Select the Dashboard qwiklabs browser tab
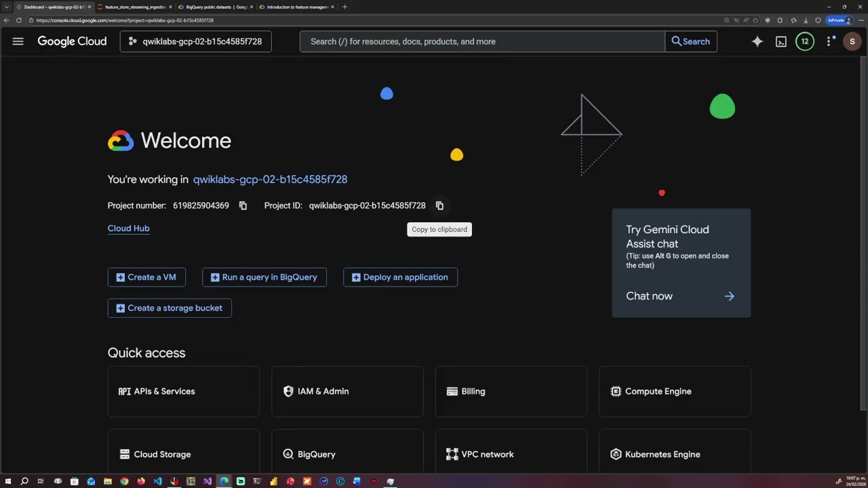Screen dimensions: 868x488 pyautogui.click(x=53, y=7)
